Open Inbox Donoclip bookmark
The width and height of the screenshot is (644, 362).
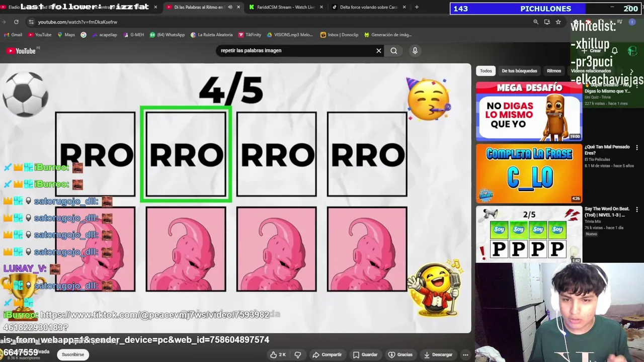pos(339,35)
